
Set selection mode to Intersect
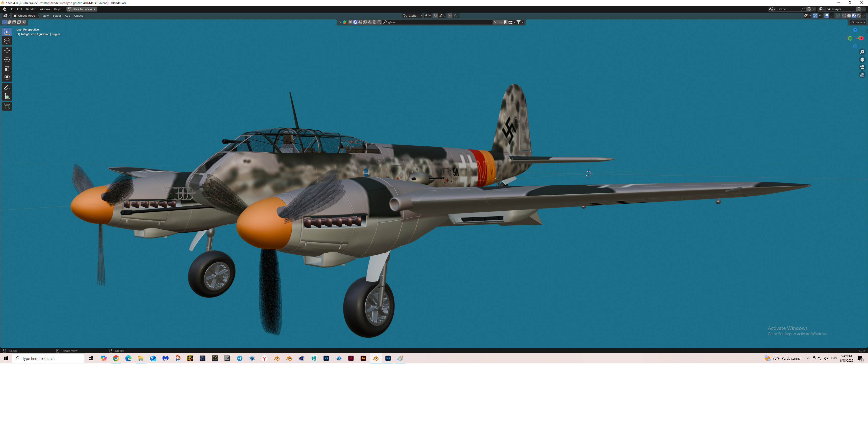(23, 22)
